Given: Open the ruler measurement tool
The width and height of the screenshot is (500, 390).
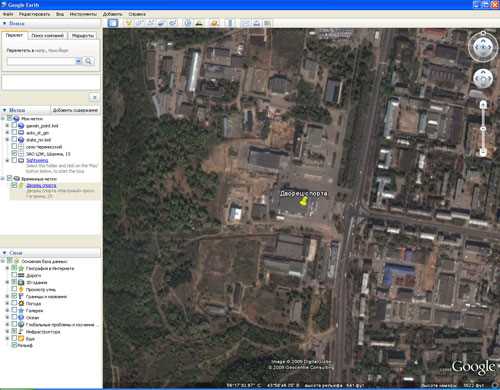Looking at the screenshot, I should (230, 23).
